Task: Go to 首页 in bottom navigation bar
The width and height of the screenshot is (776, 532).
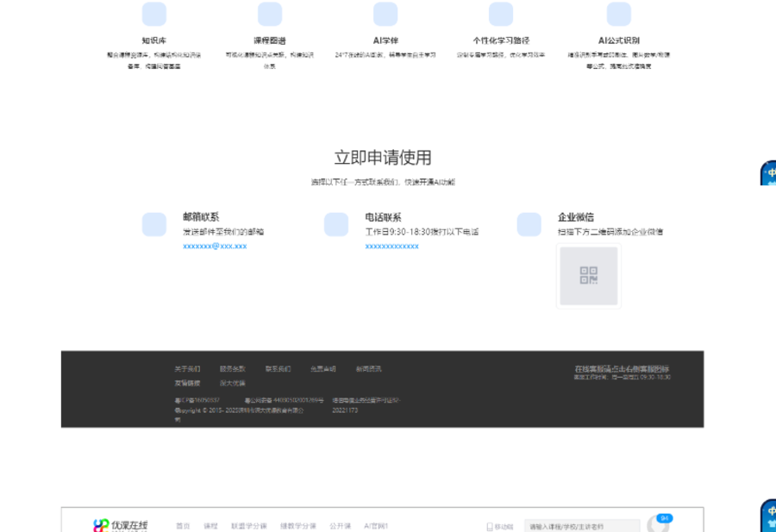Action: pos(183,526)
